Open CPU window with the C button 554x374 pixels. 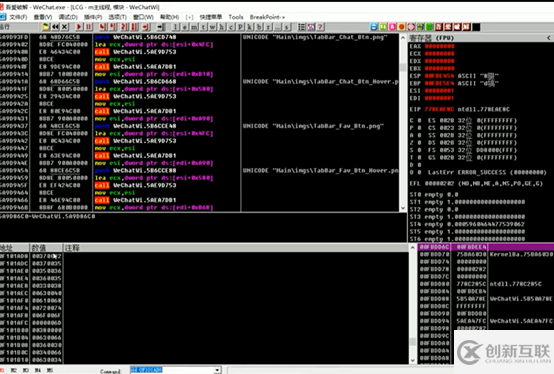231,27
